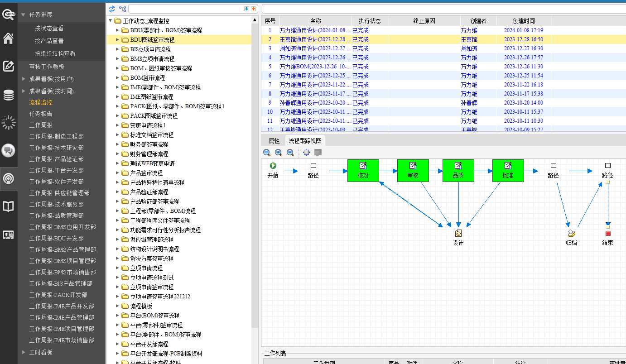This screenshot has width=626, height=364.
Task: Click the search field above the folder tree
Action: (x=186, y=9)
